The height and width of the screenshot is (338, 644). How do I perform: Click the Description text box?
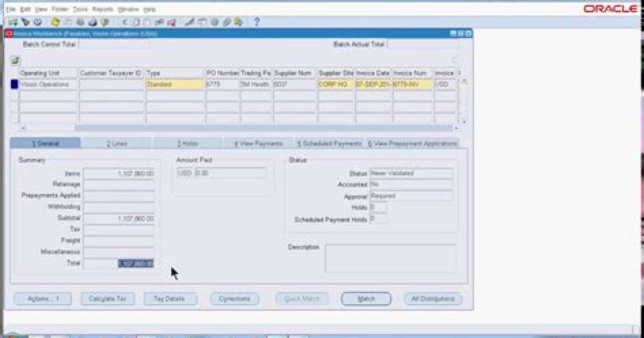pos(390,258)
